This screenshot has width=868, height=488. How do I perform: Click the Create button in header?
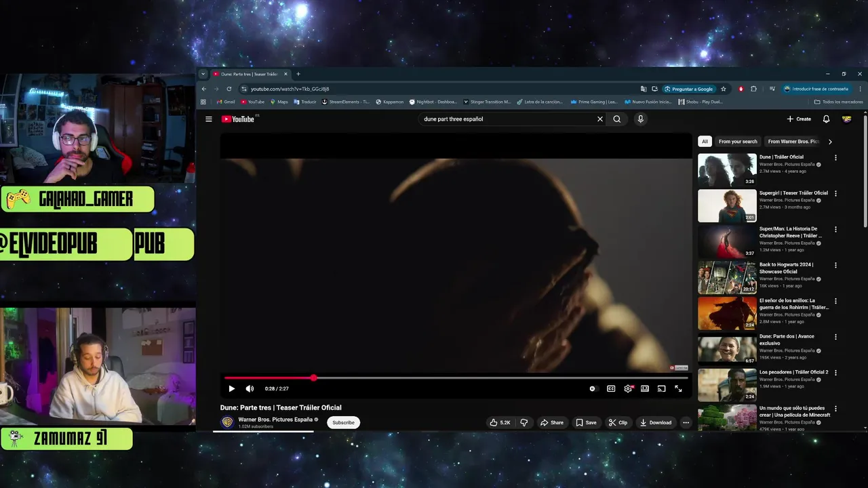pos(799,119)
